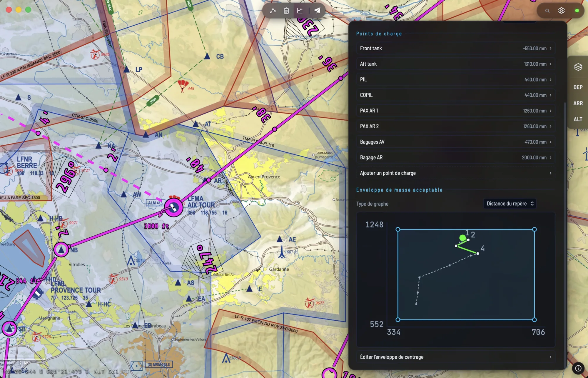
Task: Expand the PIL load point row
Action: pos(456,79)
